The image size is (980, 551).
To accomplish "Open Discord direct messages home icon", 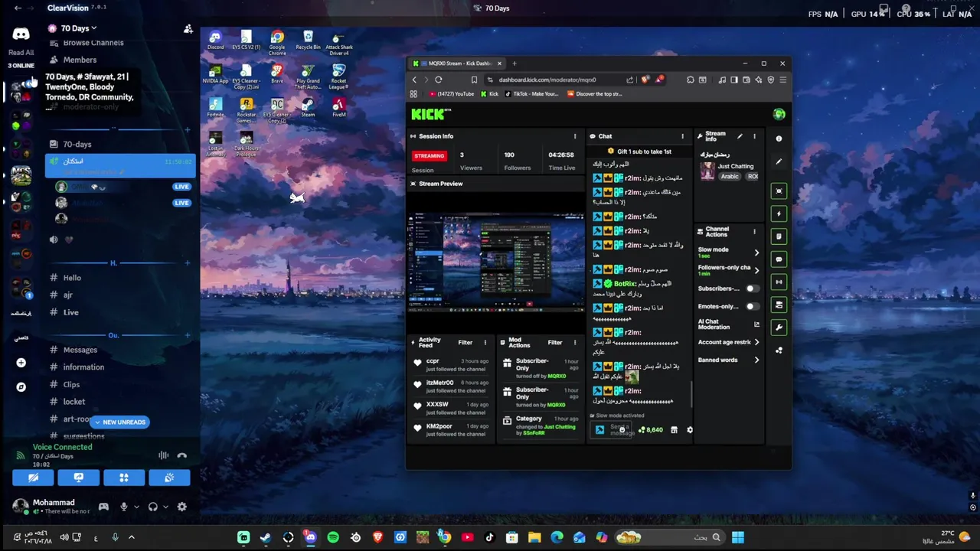I will click(21, 34).
